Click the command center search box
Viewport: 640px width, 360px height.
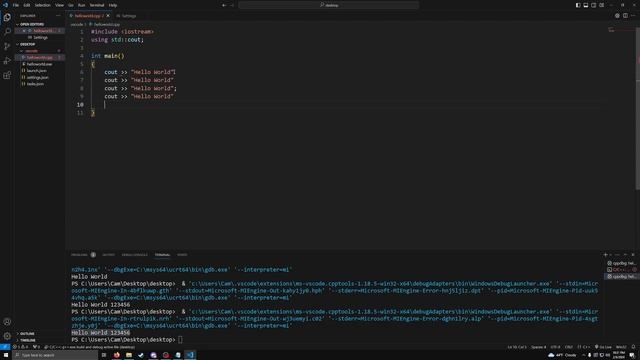tap(329, 5)
